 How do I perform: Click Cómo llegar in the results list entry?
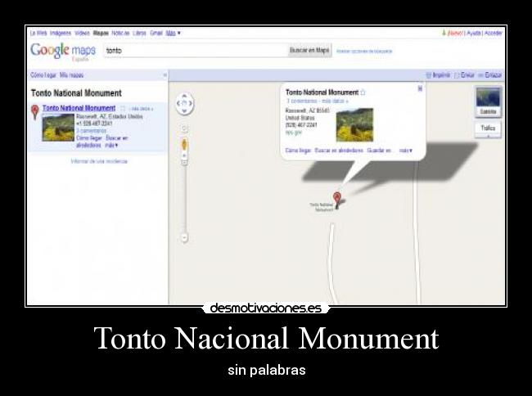click(89, 138)
